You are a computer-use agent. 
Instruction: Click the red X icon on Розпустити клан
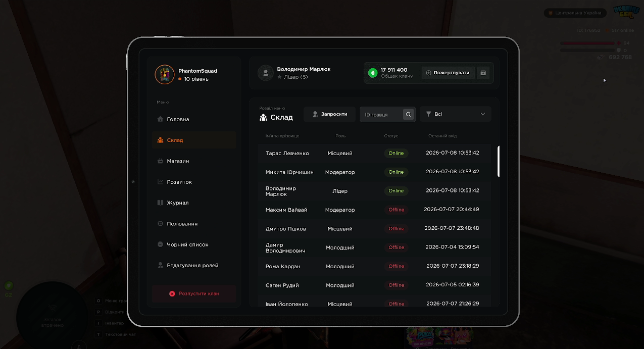pos(172,293)
